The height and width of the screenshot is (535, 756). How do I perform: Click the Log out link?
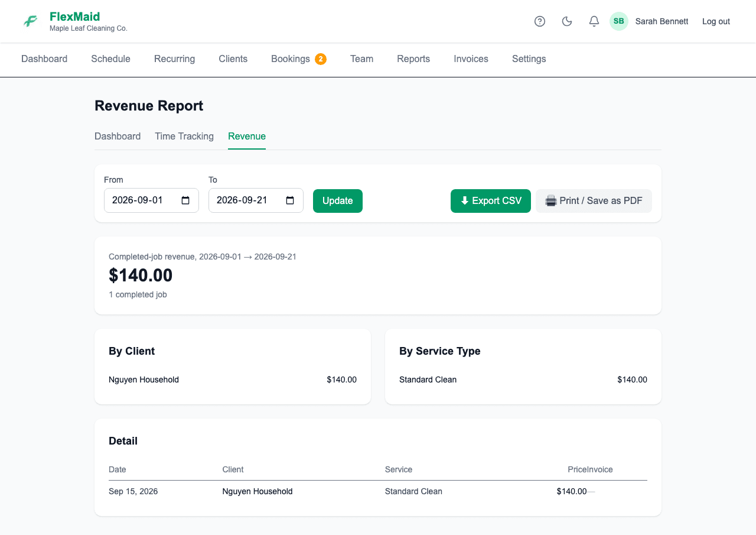click(x=716, y=21)
